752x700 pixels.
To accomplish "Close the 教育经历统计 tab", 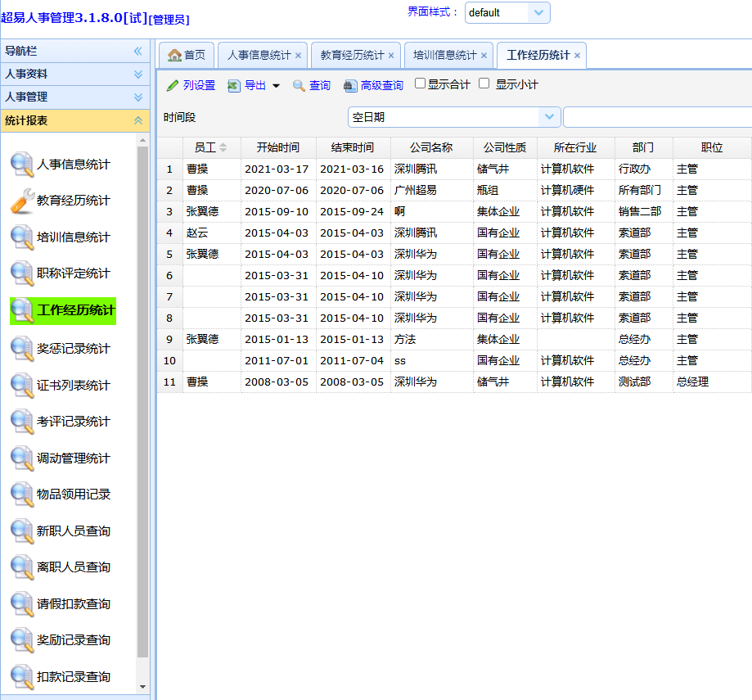I will click(391, 56).
